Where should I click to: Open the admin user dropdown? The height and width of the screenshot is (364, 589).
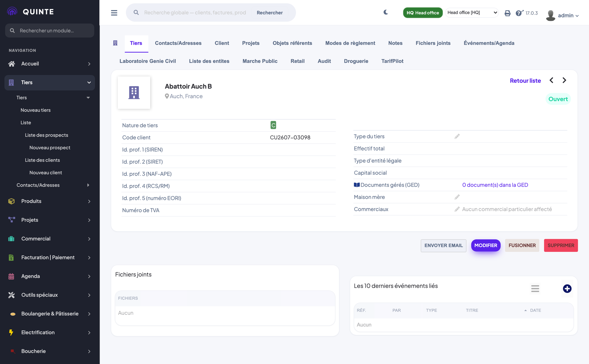pyautogui.click(x=568, y=15)
